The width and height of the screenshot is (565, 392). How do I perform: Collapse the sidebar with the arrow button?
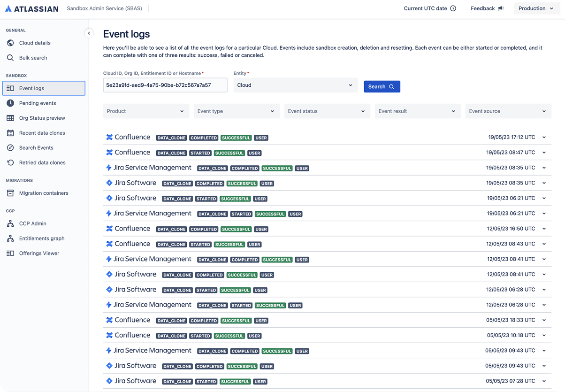click(89, 33)
